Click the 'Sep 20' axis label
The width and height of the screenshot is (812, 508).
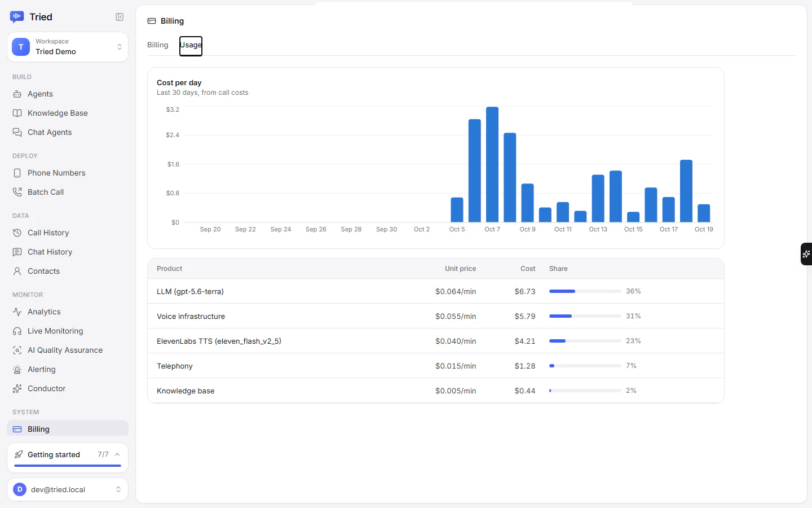(210, 229)
